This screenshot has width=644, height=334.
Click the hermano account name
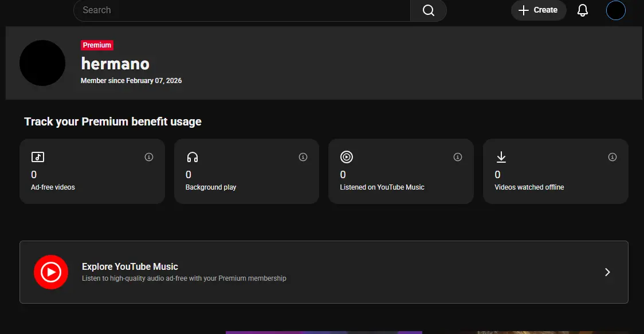(x=115, y=64)
